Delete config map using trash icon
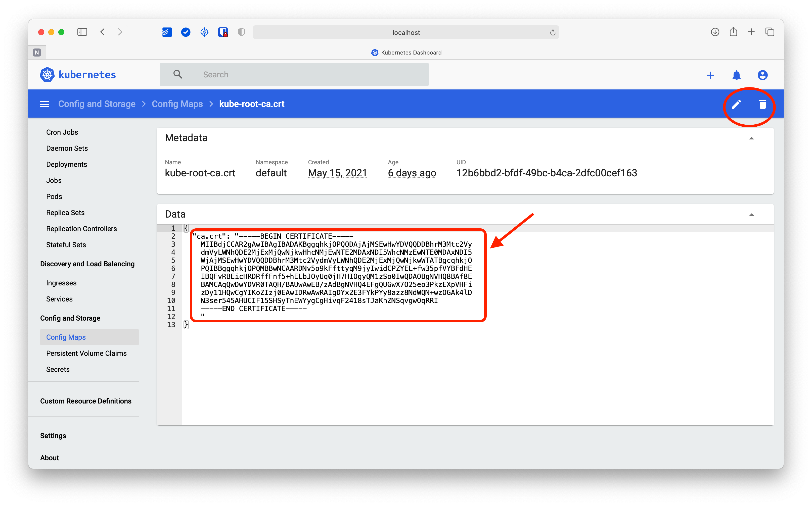 [762, 105]
